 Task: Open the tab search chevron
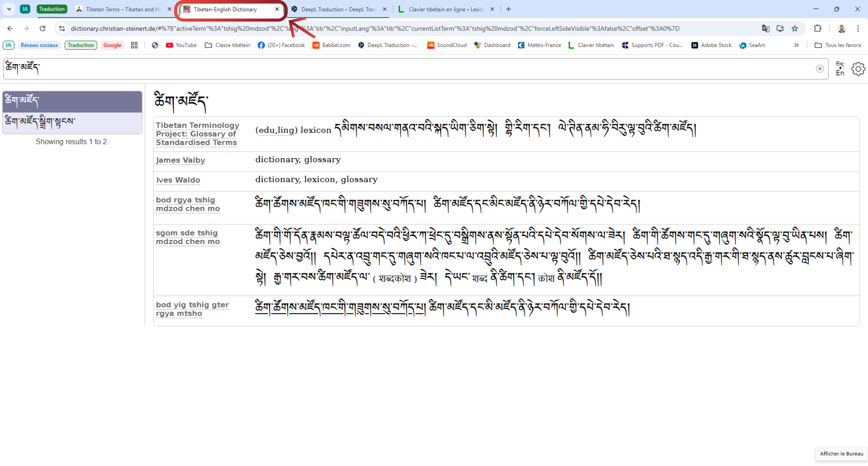click(x=9, y=9)
